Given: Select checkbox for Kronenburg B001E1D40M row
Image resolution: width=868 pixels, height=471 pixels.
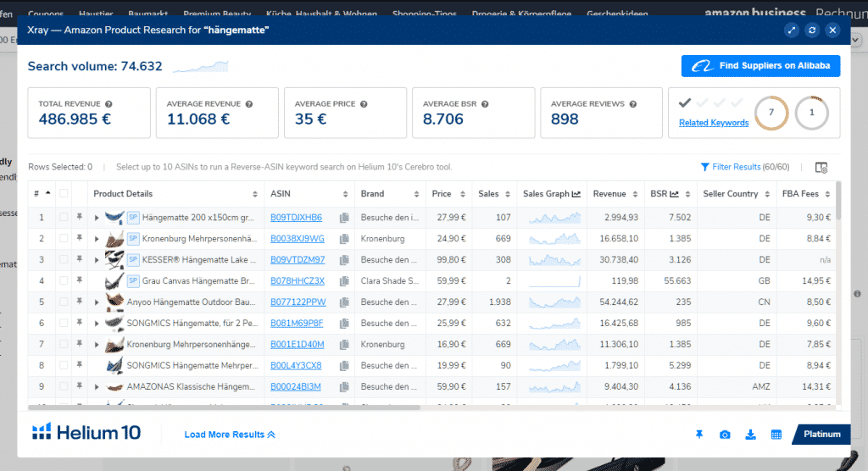Looking at the screenshot, I should pos(64,344).
